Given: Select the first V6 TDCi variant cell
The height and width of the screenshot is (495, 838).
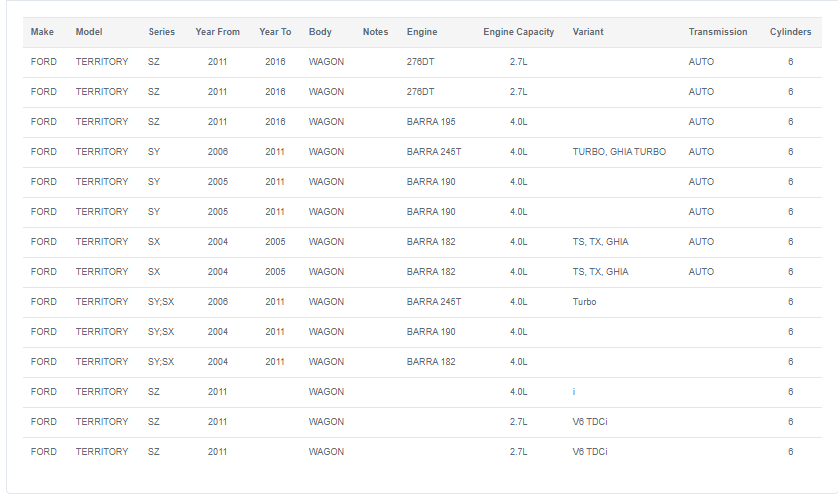Looking at the screenshot, I should (589, 422).
